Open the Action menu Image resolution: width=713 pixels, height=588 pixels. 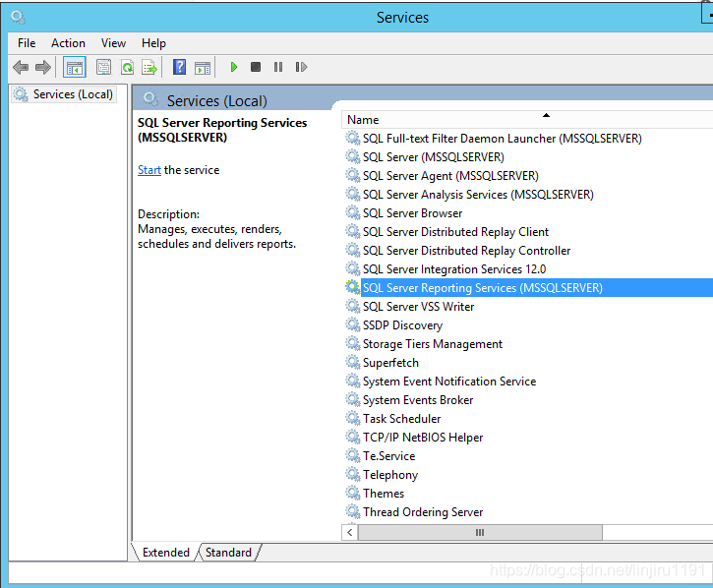(x=68, y=43)
